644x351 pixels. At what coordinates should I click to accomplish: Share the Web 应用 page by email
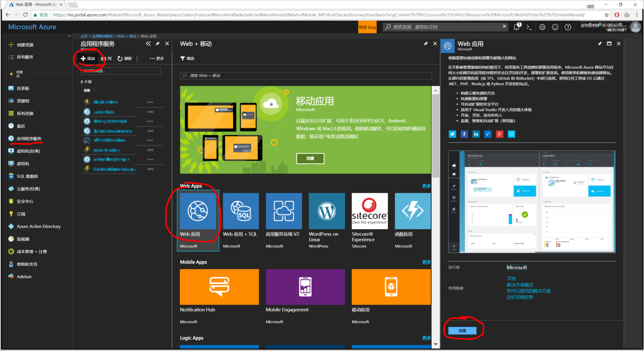pos(512,134)
